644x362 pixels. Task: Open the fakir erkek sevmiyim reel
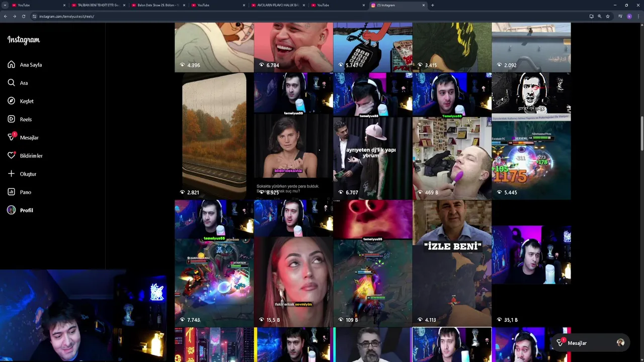293,263
